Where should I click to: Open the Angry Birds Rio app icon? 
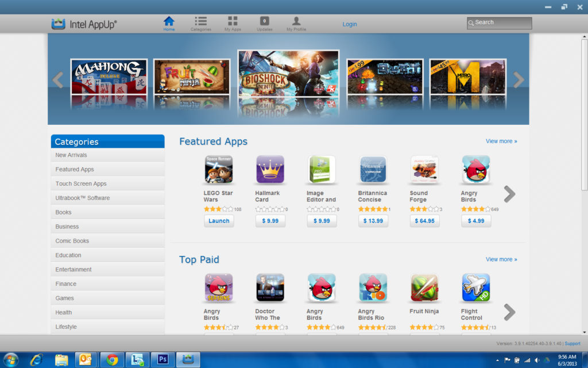(x=373, y=288)
